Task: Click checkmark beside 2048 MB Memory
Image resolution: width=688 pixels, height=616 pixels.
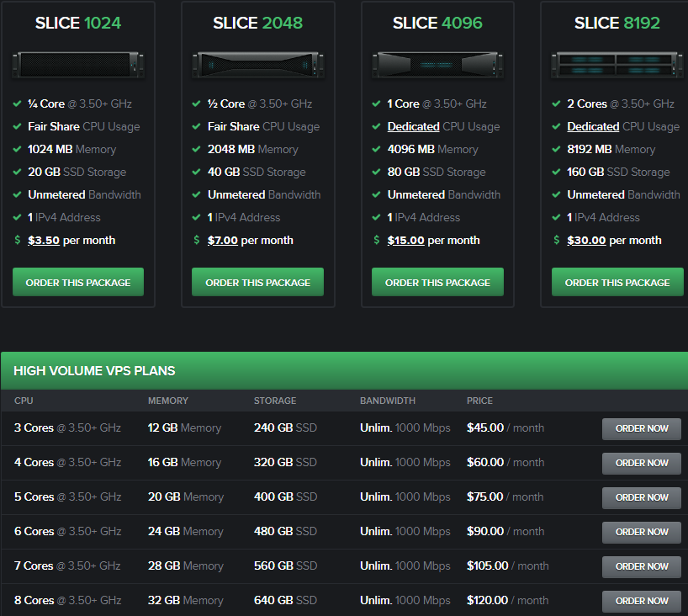Action: [x=197, y=149]
